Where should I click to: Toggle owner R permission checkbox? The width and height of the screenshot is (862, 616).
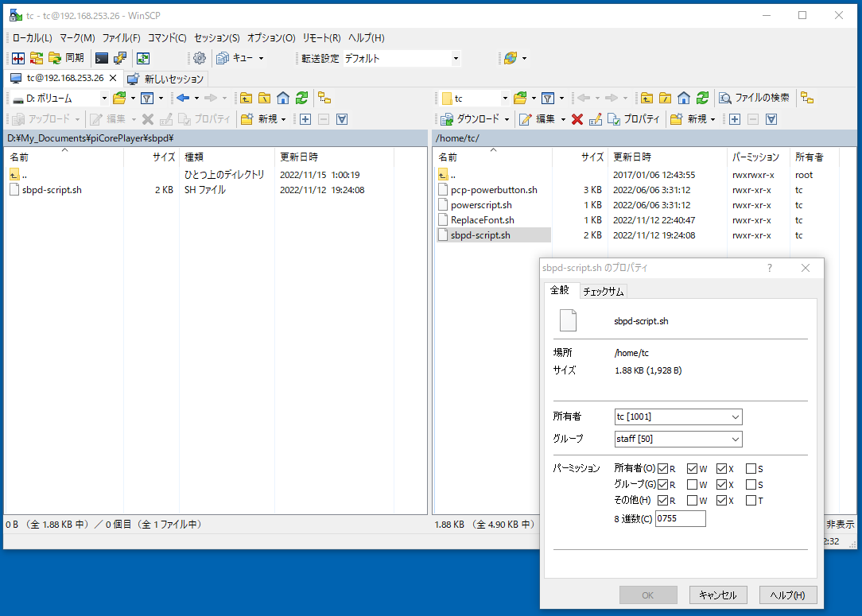point(663,469)
